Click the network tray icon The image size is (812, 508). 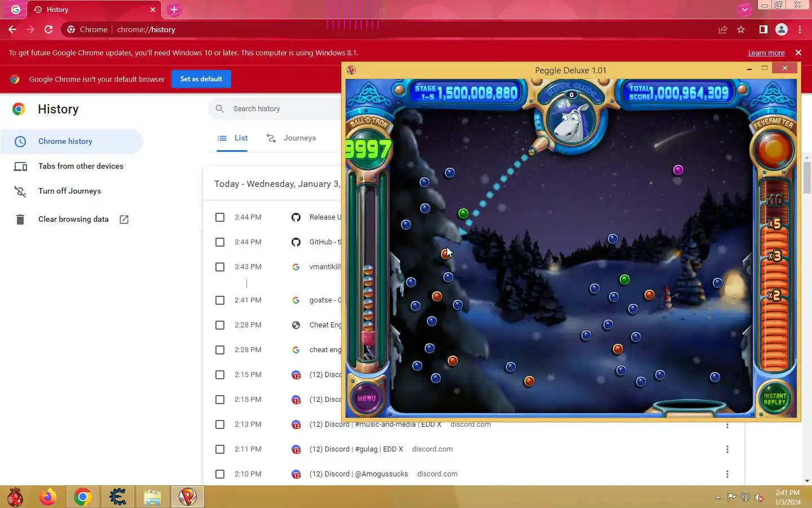click(745, 497)
